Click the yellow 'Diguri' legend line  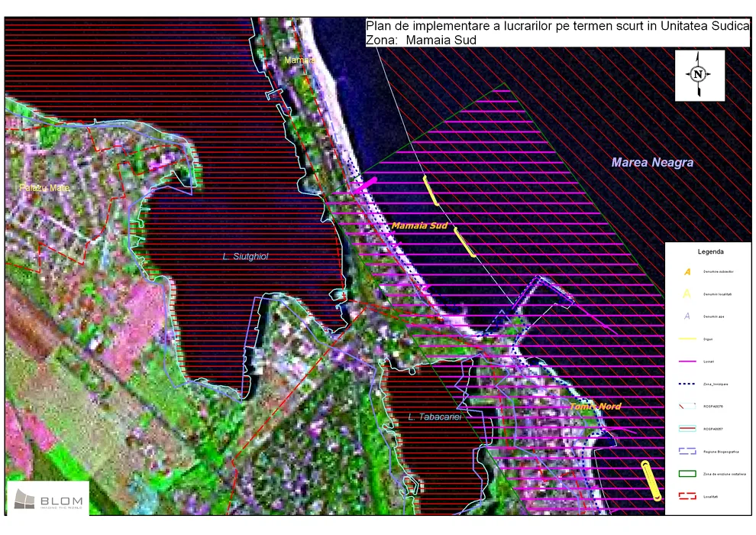(687, 339)
